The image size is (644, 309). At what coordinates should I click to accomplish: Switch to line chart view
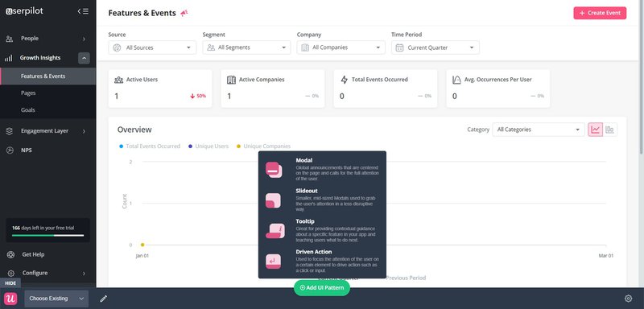click(x=595, y=130)
